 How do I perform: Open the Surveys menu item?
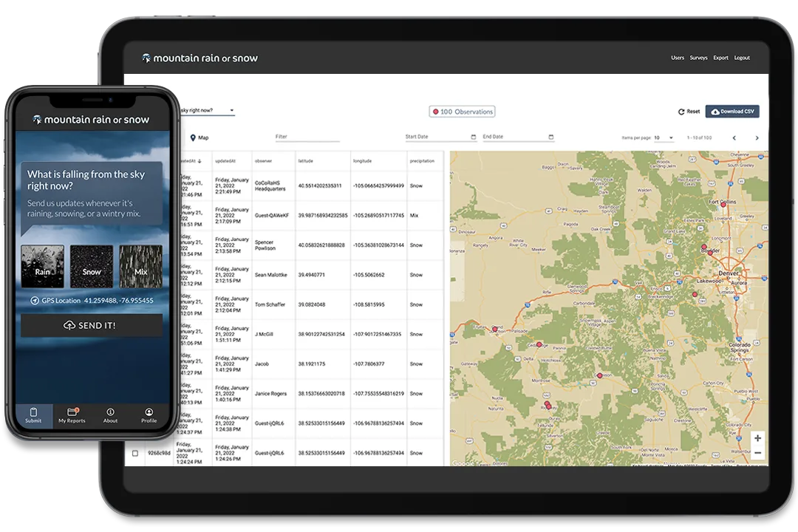[x=699, y=58]
